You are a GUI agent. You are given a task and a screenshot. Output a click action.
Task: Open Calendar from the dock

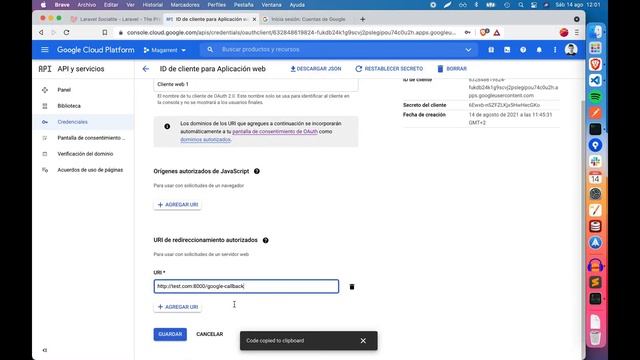596,178
